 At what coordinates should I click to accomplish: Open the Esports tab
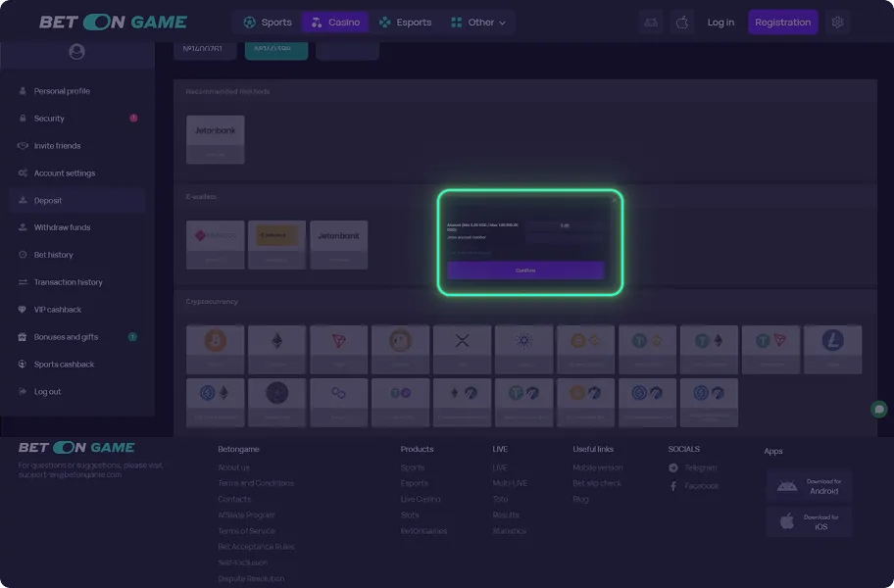point(405,23)
